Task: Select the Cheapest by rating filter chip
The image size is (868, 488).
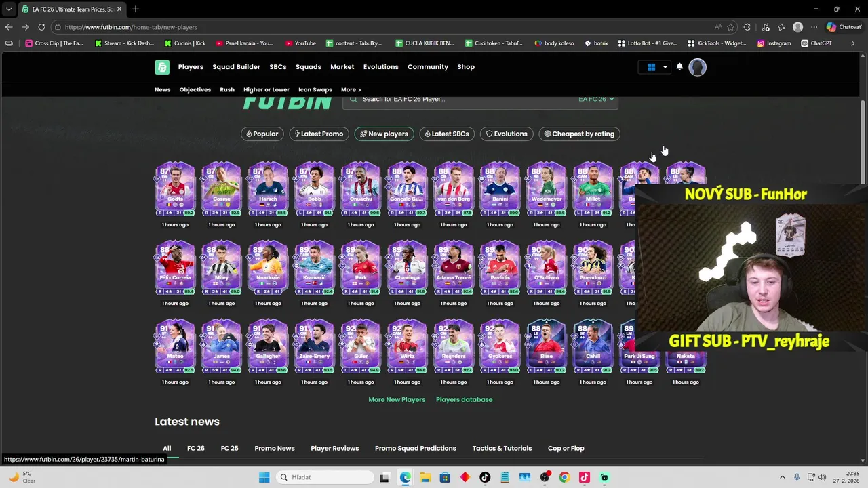Action: pos(579,134)
